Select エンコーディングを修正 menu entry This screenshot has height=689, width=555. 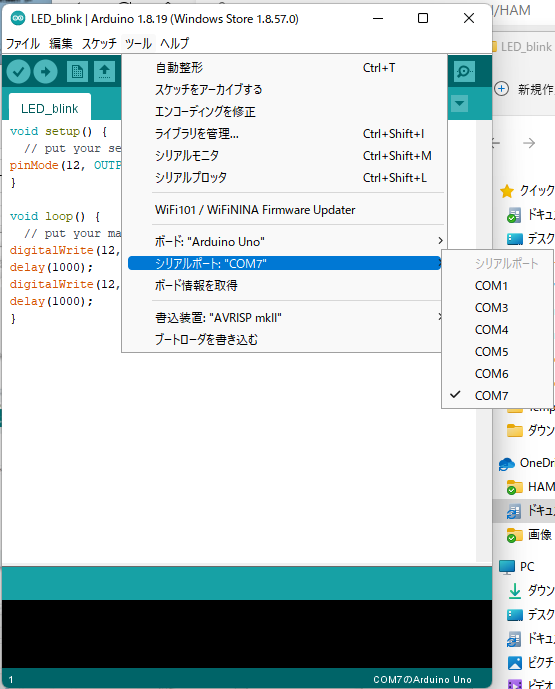(x=285, y=112)
